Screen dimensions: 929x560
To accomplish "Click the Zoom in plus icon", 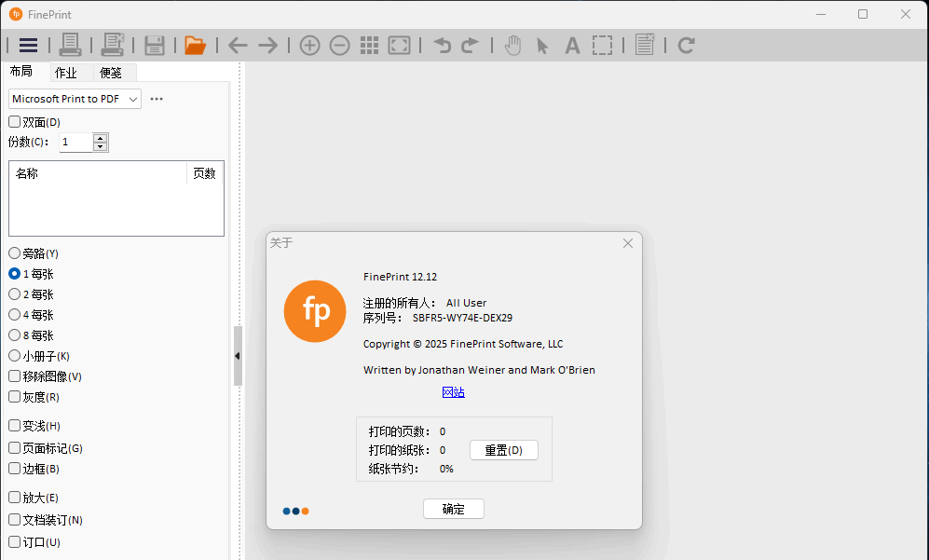I will pos(309,45).
